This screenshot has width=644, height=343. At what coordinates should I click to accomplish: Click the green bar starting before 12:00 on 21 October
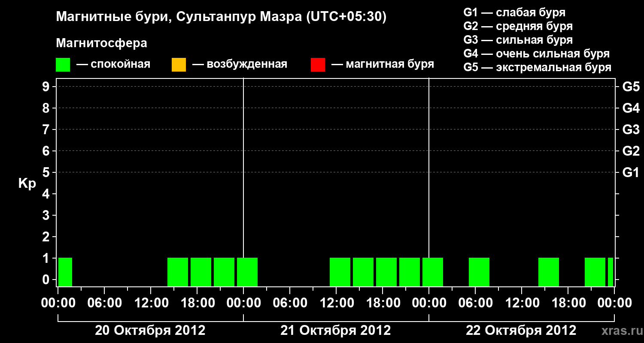(x=340, y=272)
